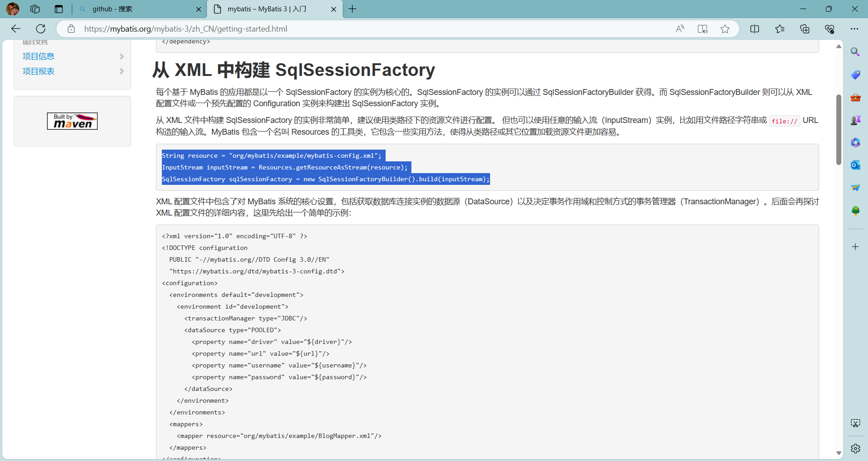Open the Workspaces icon in title bar
This screenshot has height=461, width=868.
(35, 9)
